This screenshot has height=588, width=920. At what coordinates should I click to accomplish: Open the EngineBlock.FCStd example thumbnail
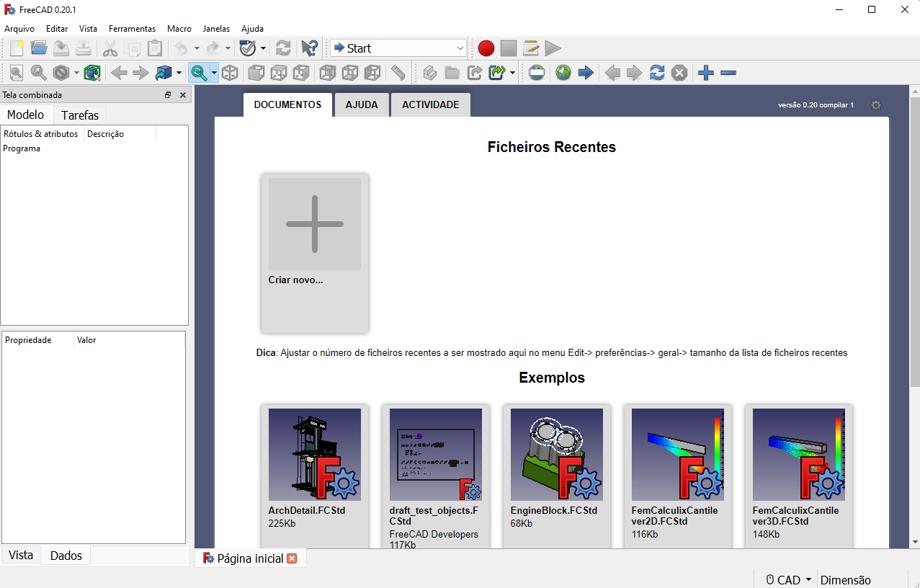click(556, 455)
